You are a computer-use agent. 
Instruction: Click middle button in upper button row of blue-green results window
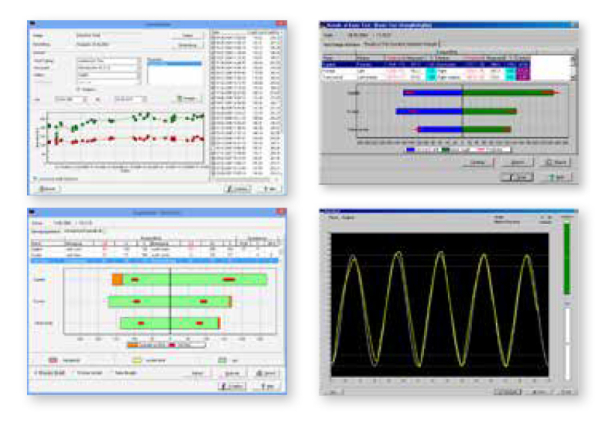pyautogui.click(x=517, y=162)
